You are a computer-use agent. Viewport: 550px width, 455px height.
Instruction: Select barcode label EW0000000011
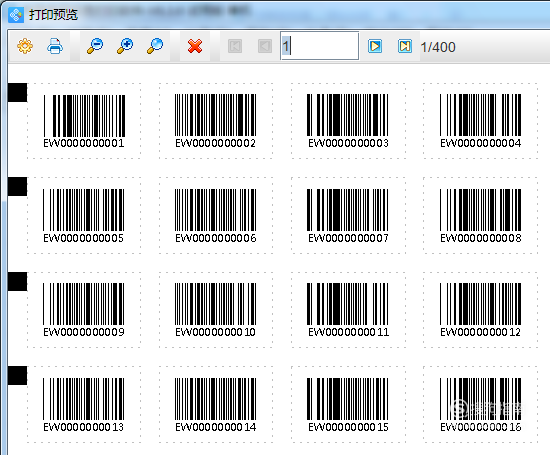click(348, 309)
